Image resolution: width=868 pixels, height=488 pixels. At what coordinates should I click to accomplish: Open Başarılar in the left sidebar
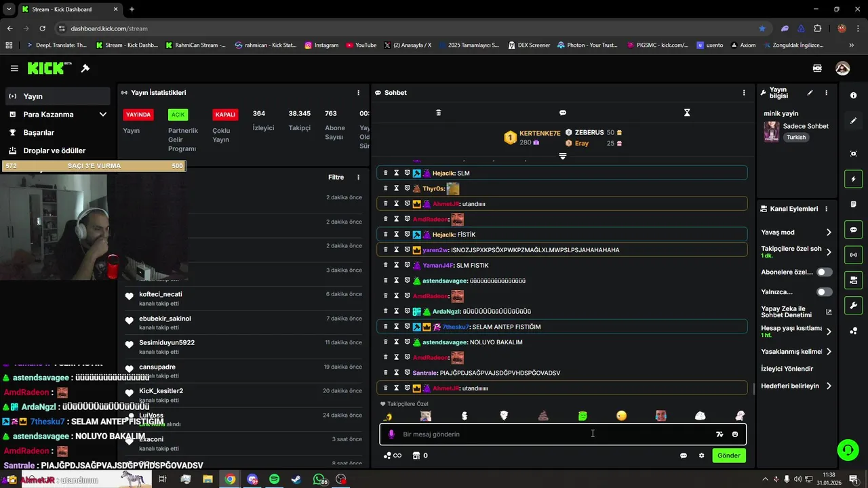pos(58,133)
